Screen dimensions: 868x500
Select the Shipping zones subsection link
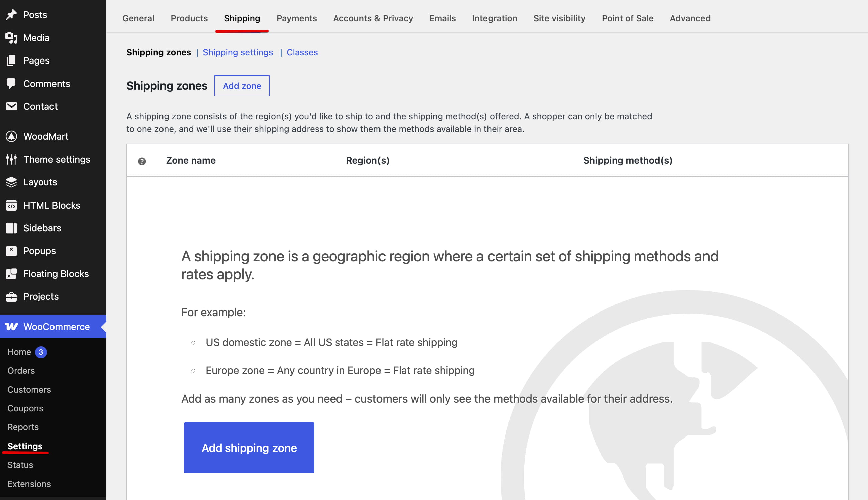coord(159,52)
